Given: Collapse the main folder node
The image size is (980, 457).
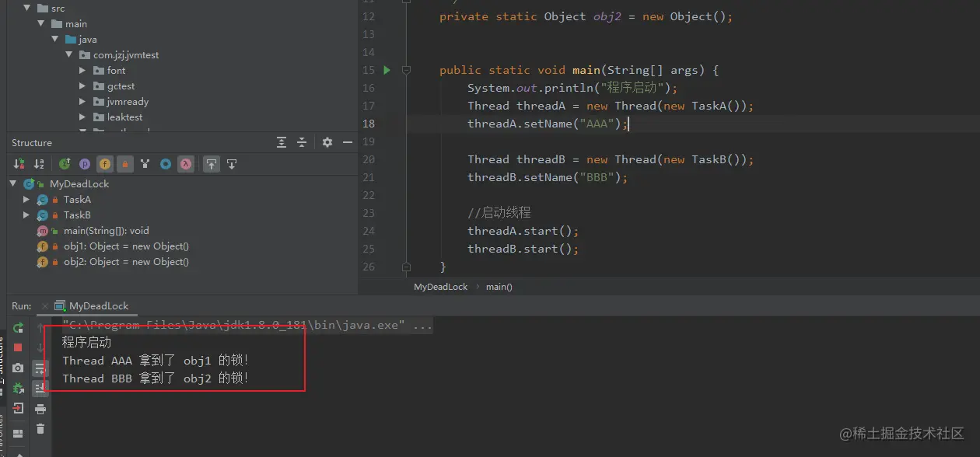Looking at the screenshot, I should click(x=41, y=23).
